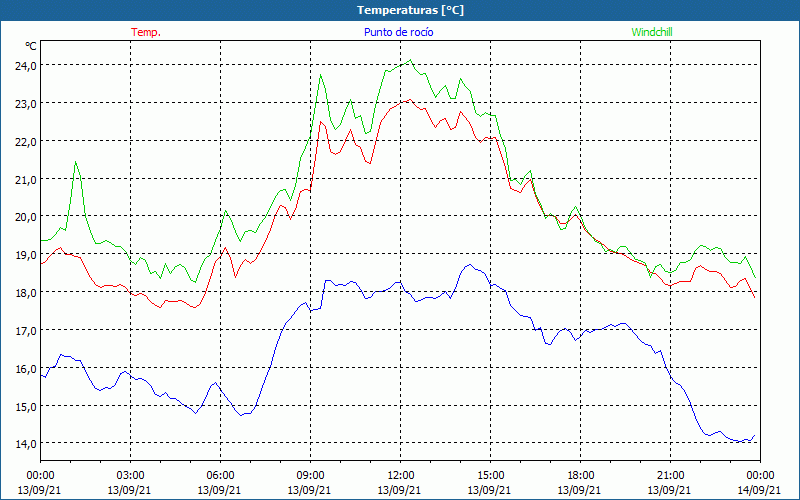Select the green Windchill legend label

coord(652,32)
